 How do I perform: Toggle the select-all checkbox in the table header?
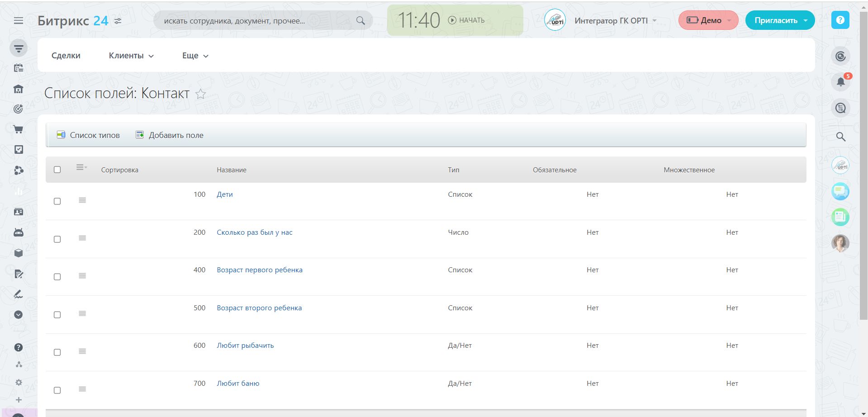click(57, 170)
